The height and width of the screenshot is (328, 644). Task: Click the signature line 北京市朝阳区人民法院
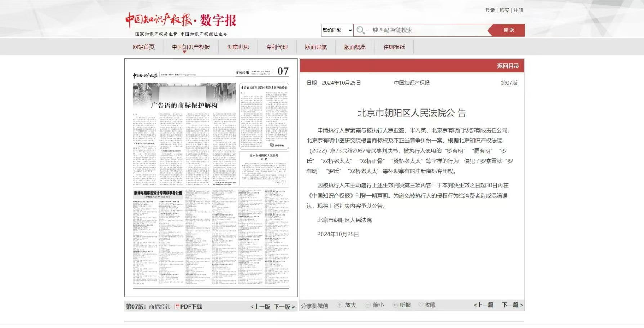pyautogui.click(x=344, y=220)
